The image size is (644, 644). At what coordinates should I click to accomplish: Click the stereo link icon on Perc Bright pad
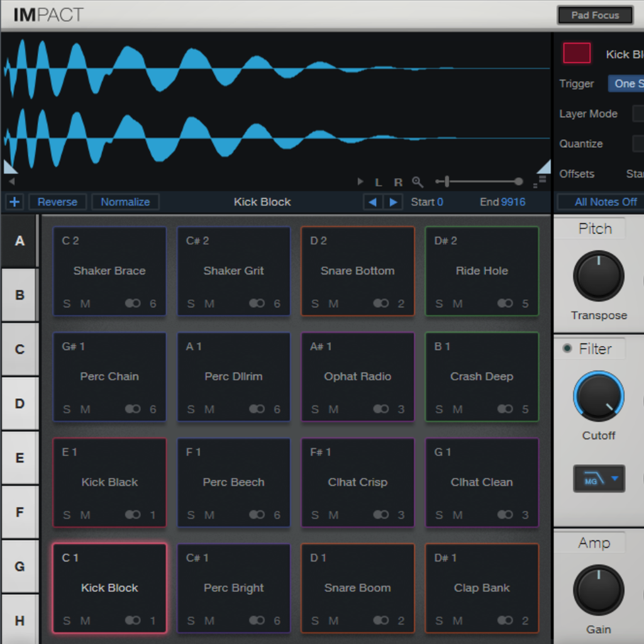[x=257, y=620]
